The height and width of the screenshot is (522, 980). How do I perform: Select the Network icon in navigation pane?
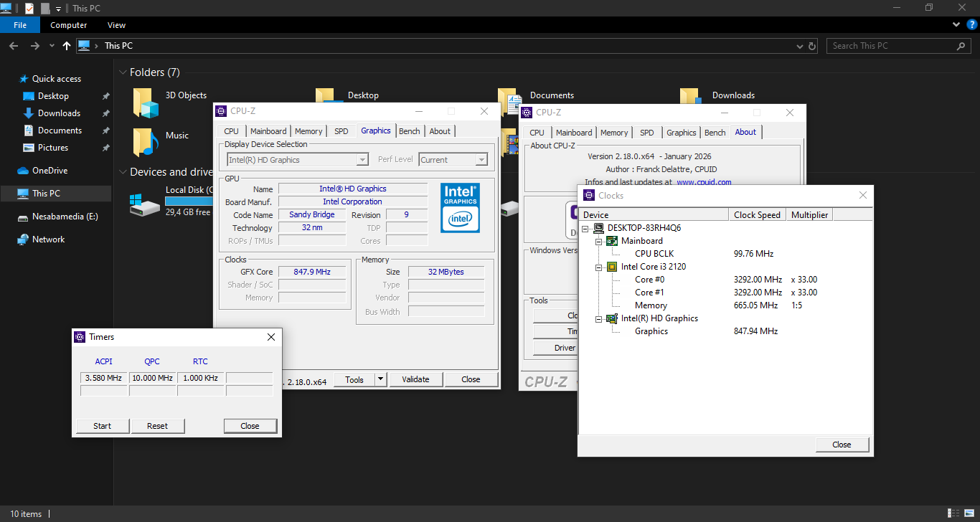pos(22,239)
